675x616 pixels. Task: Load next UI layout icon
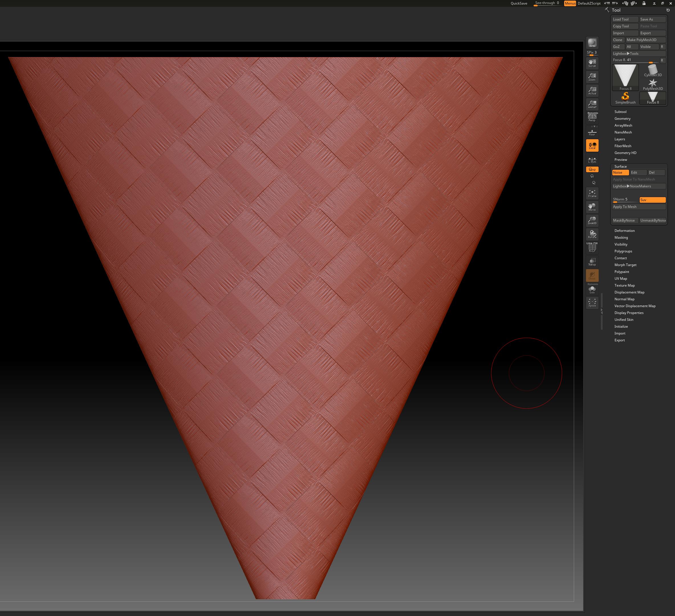point(633,3)
